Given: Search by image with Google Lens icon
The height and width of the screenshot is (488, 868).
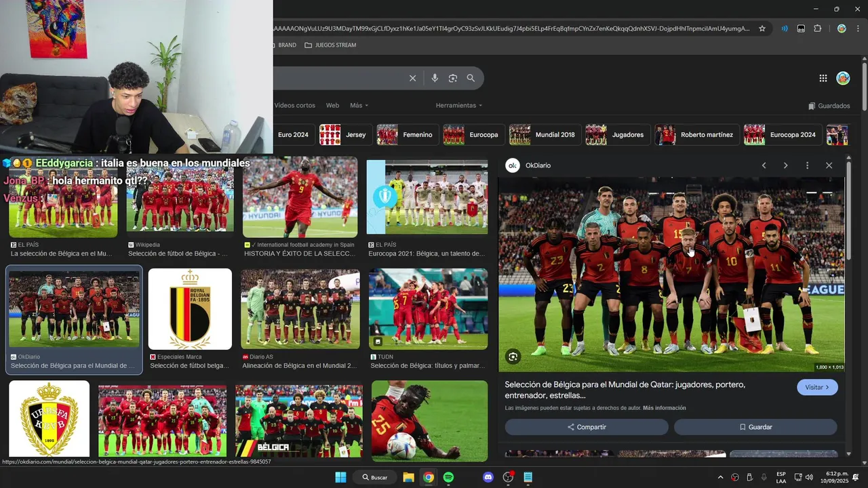Looking at the screenshot, I should point(453,78).
